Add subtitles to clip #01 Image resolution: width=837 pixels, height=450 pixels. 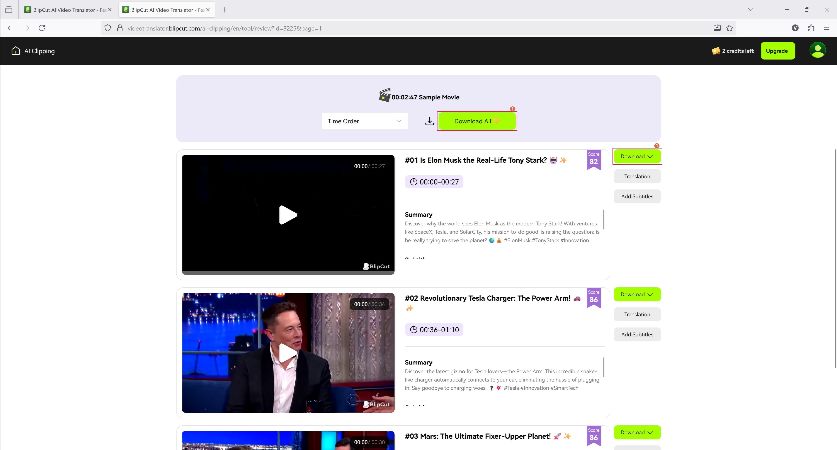[x=637, y=196]
